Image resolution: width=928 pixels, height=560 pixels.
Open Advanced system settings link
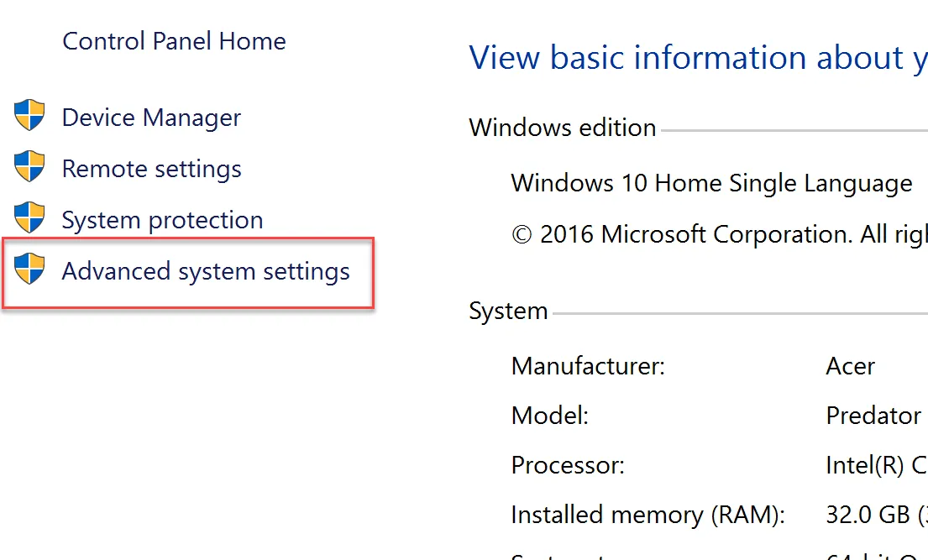[x=206, y=272]
